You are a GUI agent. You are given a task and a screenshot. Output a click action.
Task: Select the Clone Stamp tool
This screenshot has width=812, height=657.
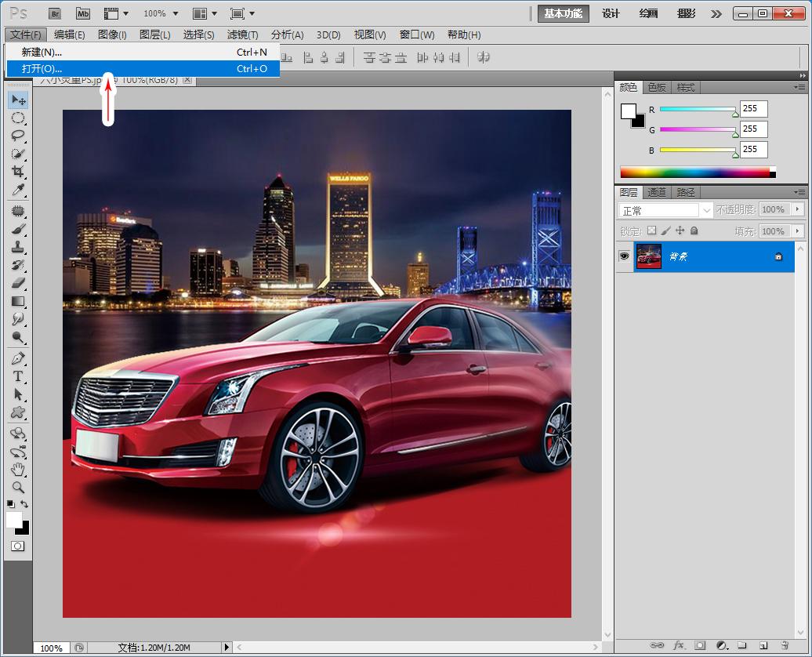[18, 247]
